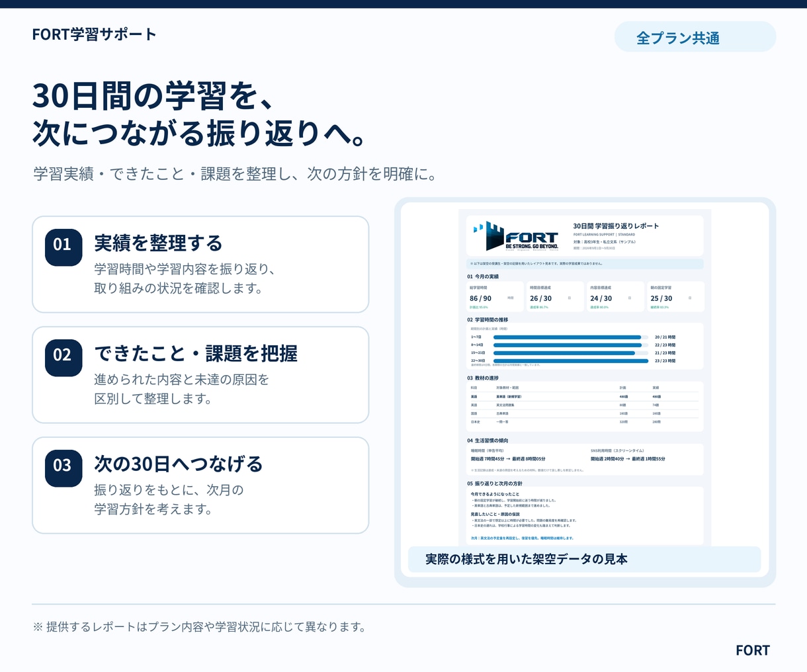Click the 英単語 row in materials table
Screen dimensions: 807x672
click(x=584, y=397)
